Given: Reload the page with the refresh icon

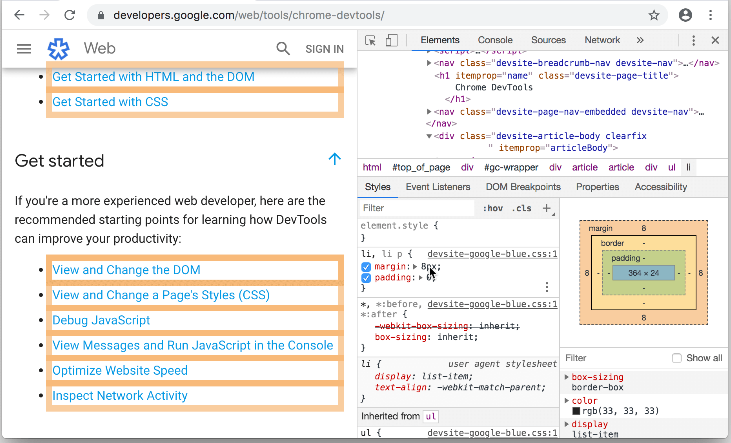Looking at the screenshot, I should point(69,15).
